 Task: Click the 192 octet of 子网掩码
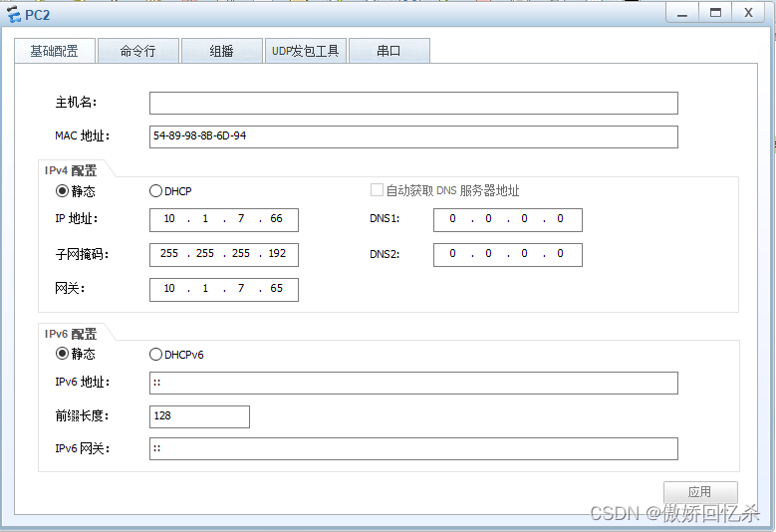point(277,253)
